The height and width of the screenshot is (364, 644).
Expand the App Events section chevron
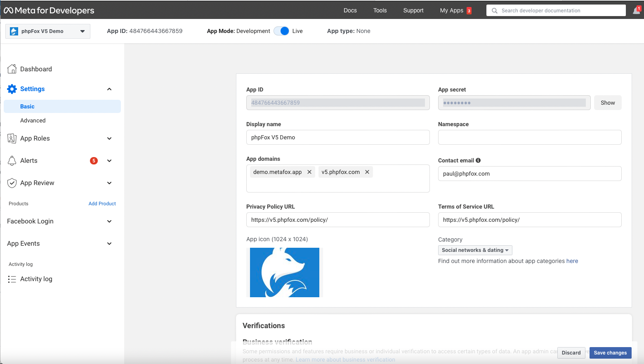(109, 244)
